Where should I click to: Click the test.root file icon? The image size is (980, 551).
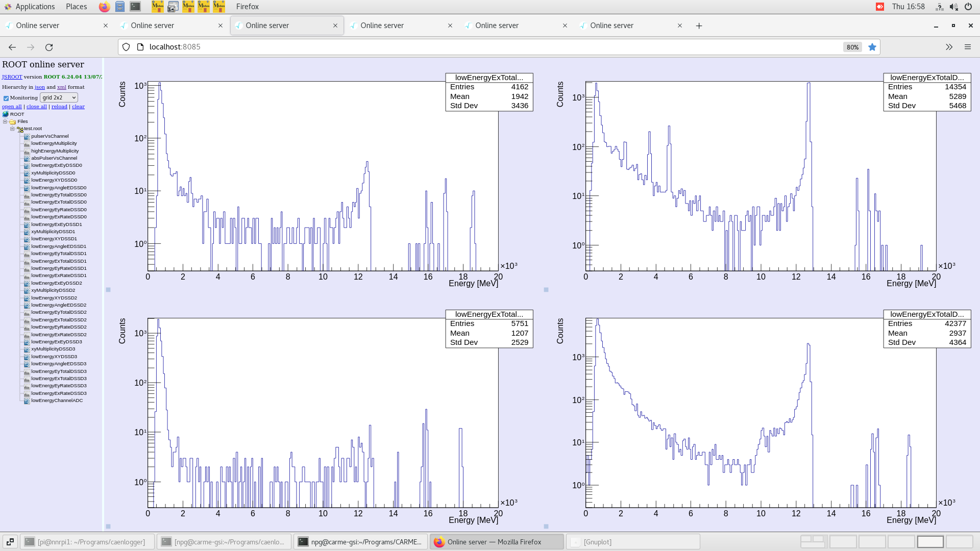coord(20,129)
